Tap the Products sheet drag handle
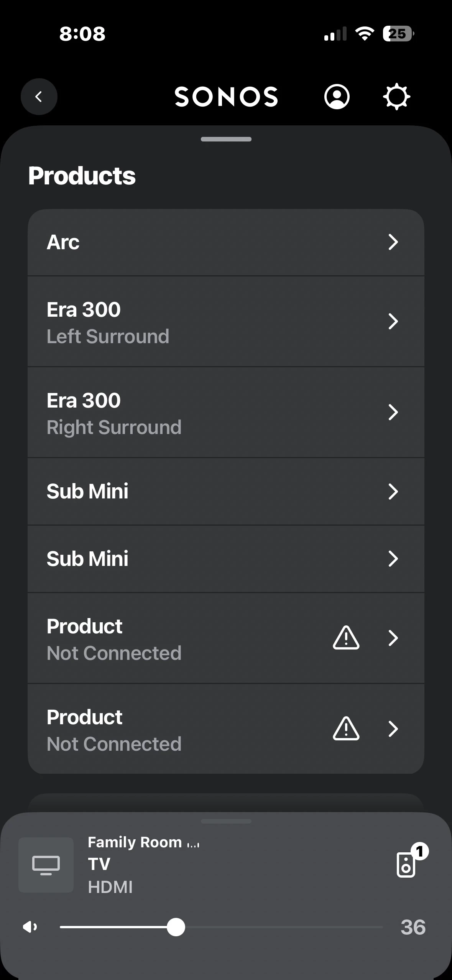Image resolution: width=452 pixels, height=980 pixels. [226, 139]
